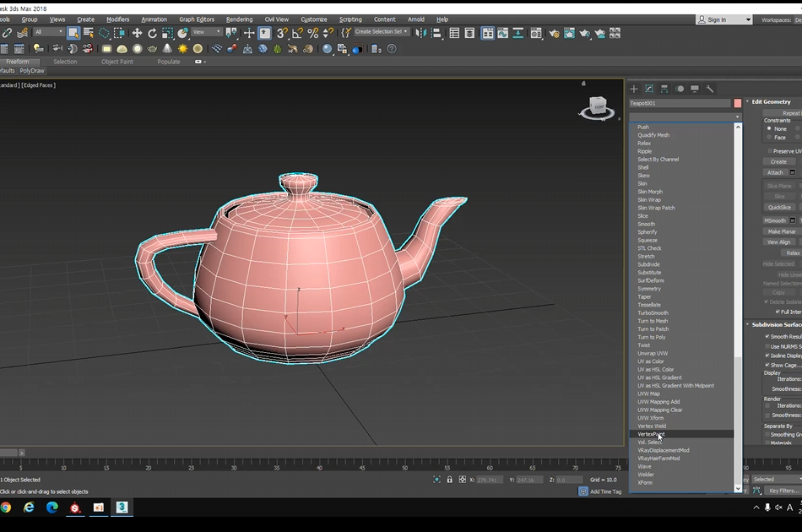Open the reference coordinate View dropdown

click(207, 32)
